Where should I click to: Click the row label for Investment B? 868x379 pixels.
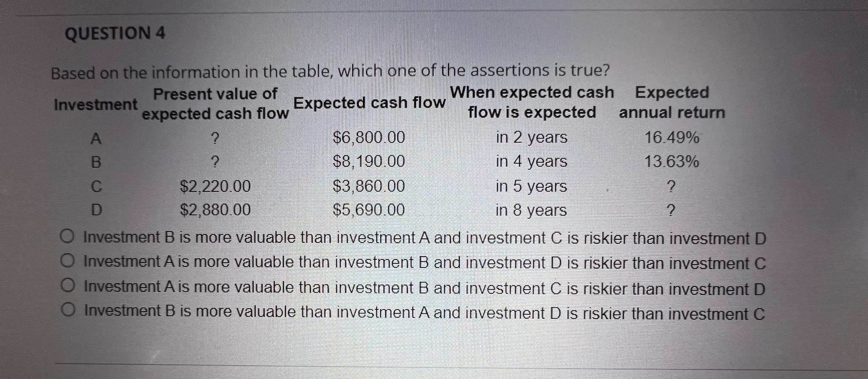click(x=95, y=162)
